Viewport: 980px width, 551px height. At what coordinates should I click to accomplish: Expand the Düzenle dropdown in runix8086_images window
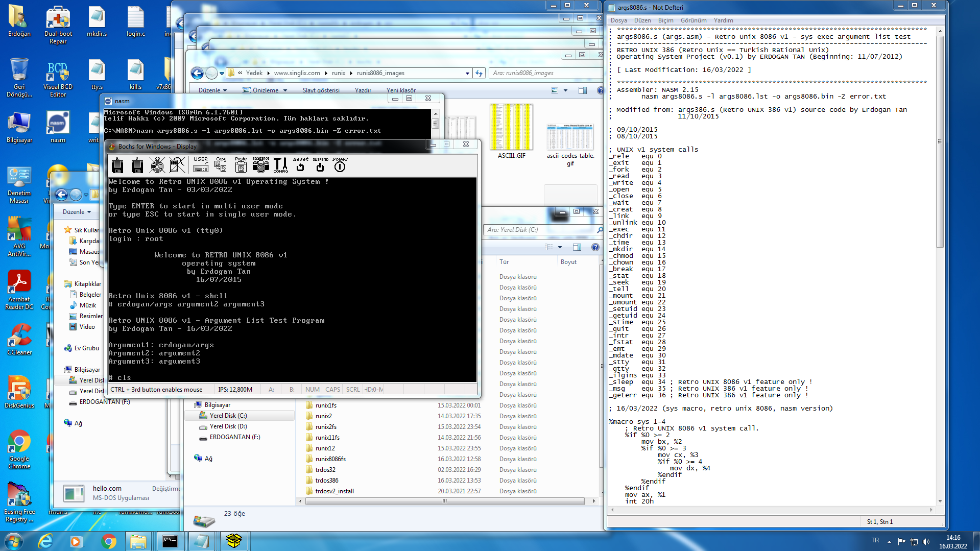[212, 90]
